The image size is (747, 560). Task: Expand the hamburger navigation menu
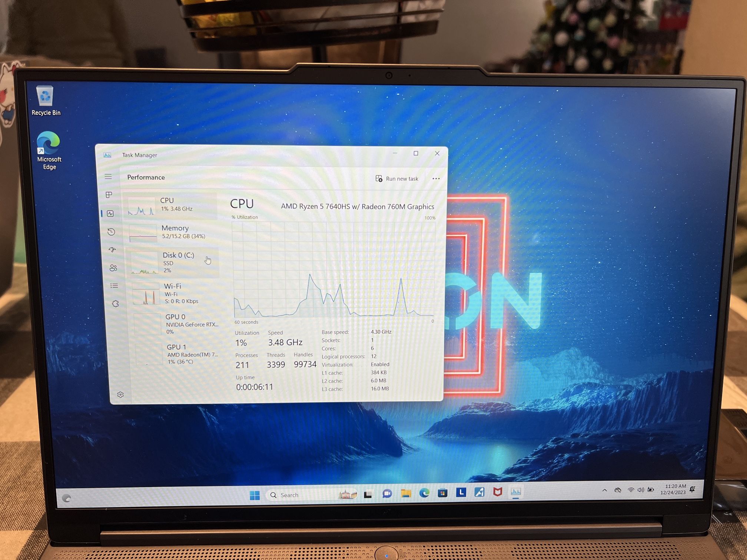[108, 177]
